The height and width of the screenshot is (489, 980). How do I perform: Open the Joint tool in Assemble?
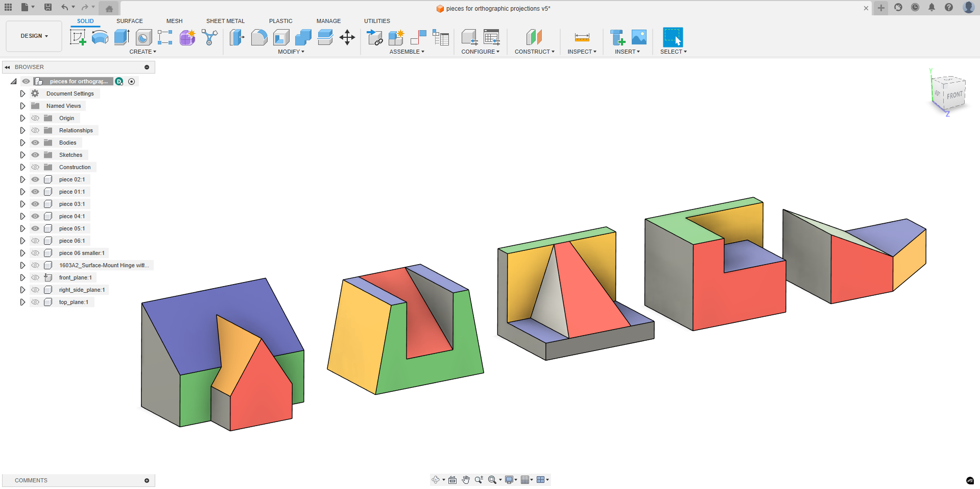(418, 37)
